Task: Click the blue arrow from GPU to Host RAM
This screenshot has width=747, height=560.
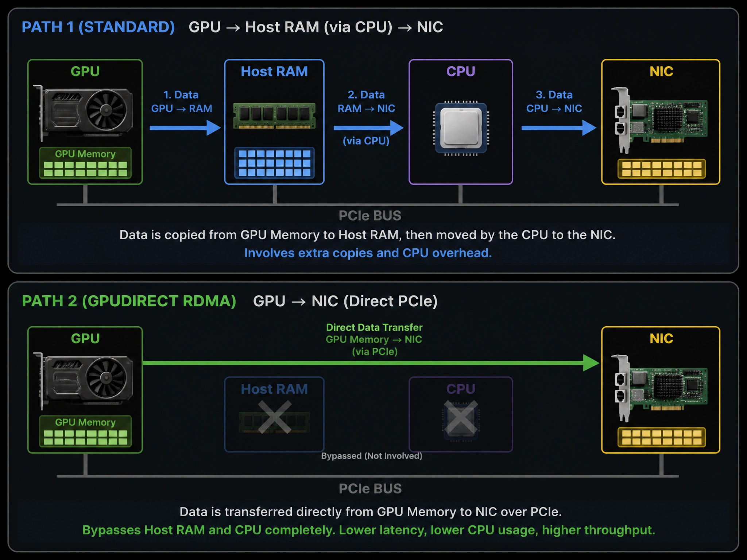Action: tap(185, 128)
